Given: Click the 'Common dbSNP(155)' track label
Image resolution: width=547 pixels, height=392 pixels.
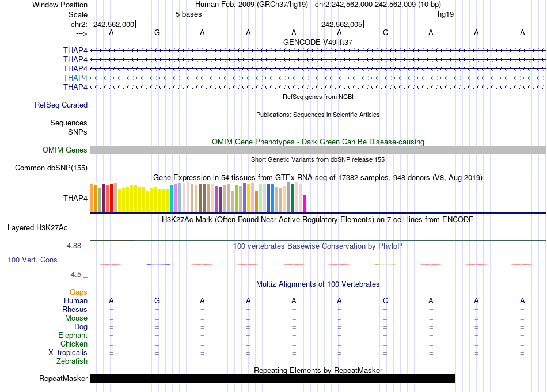Looking at the screenshot, I should click(x=51, y=168).
